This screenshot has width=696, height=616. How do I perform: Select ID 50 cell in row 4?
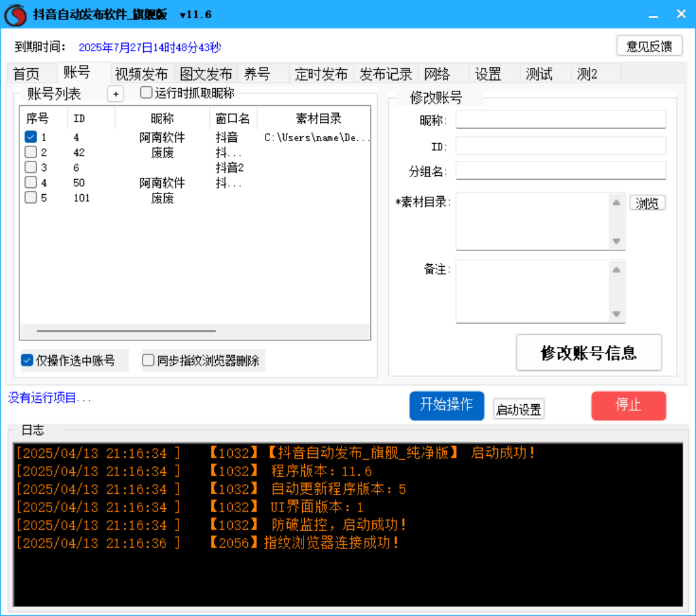pyautogui.click(x=79, y=183)
